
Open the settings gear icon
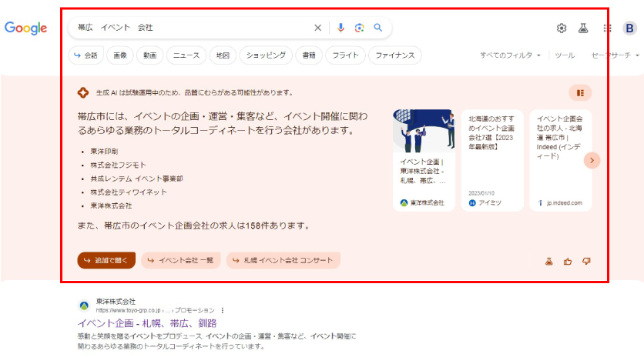click(562, 28)
